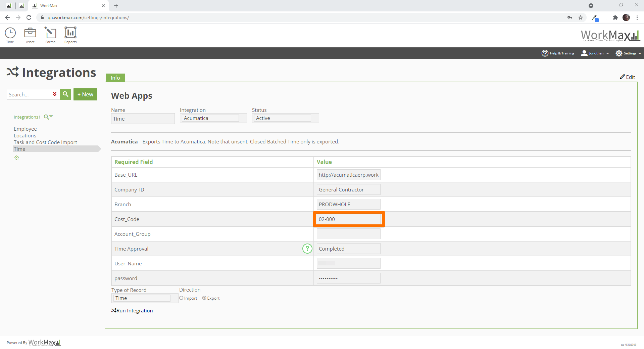Select the Import direction radio button
This screenshot has height=349, width=644.
[x=181, y=298]
